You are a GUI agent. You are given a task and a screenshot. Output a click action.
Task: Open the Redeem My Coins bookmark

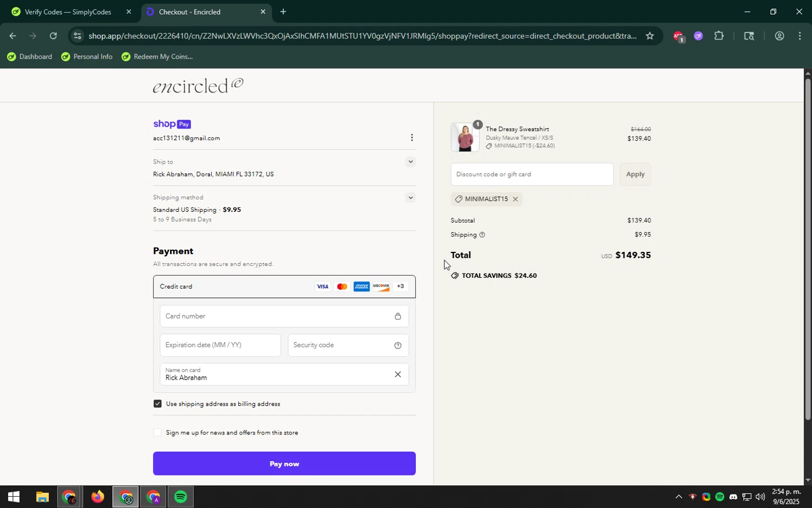[x=157, y=57]
